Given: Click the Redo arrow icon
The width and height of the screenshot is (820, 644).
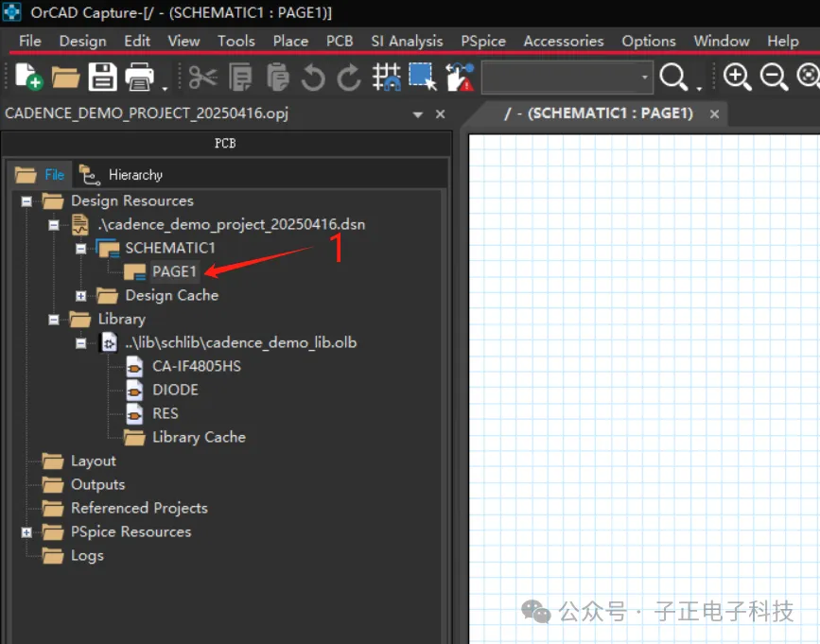Looking at the screenshot, I should click(x=349, y=78).
